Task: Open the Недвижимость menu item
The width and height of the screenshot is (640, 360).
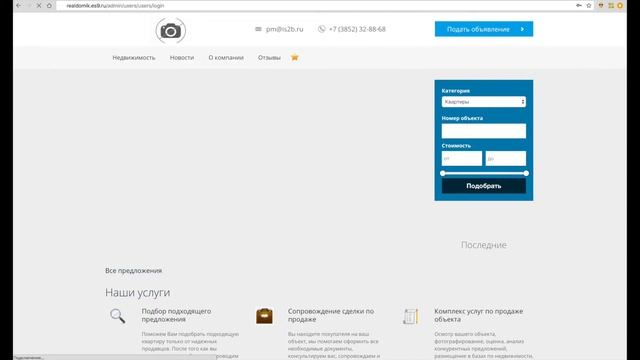Action: pyautogui.click(x=134, y=58)
